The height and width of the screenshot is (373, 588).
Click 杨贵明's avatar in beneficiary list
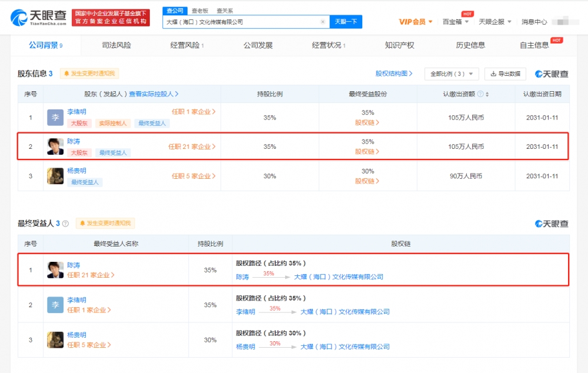pyautogui.click(x=55, y=340)
